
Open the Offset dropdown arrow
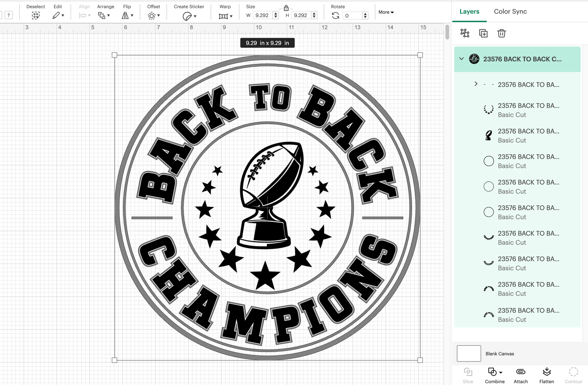tap(158, 16)
